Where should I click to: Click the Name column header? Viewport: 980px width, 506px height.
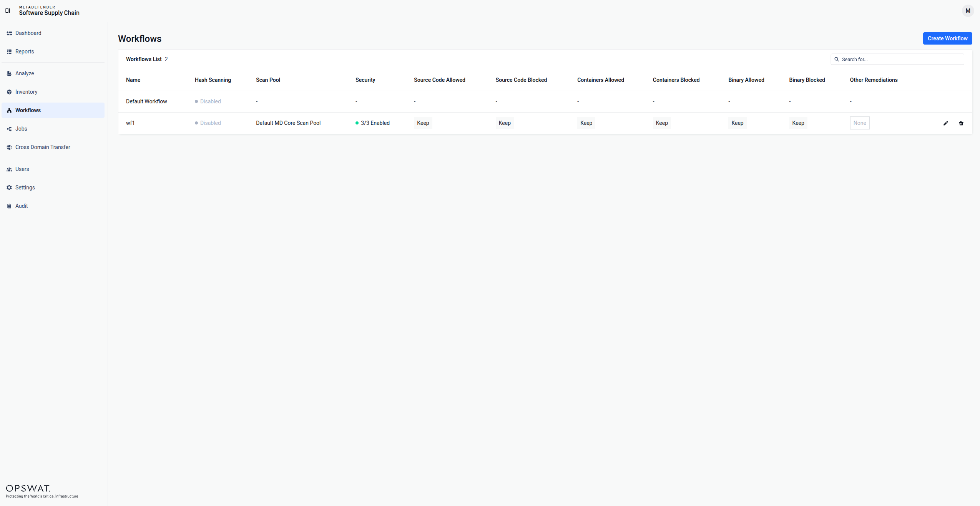tap(133, 80)
